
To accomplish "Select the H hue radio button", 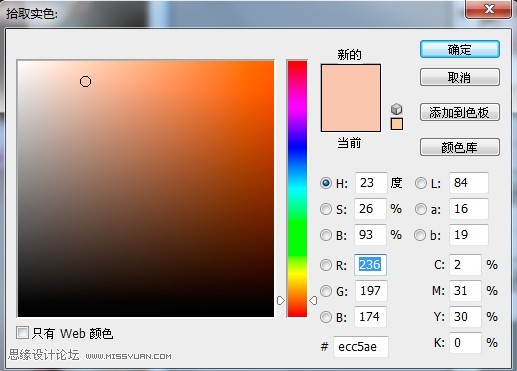I will 326,183.
